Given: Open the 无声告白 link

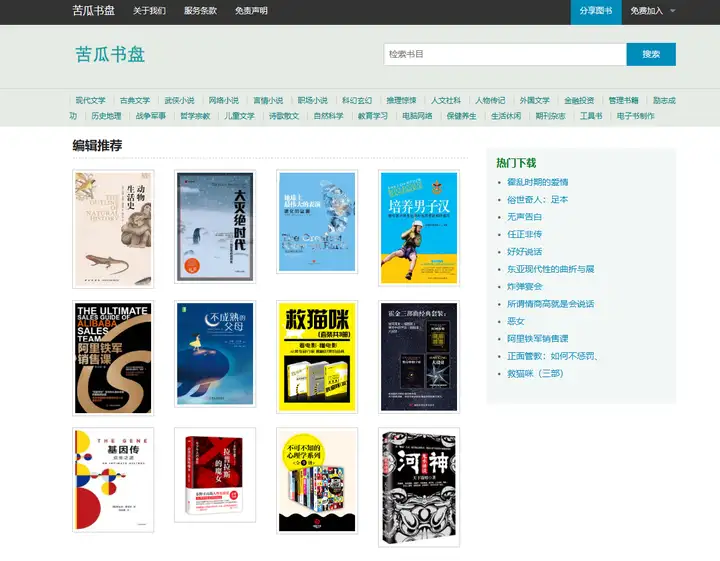Looking at the screenshot, I should click(524, 217).
